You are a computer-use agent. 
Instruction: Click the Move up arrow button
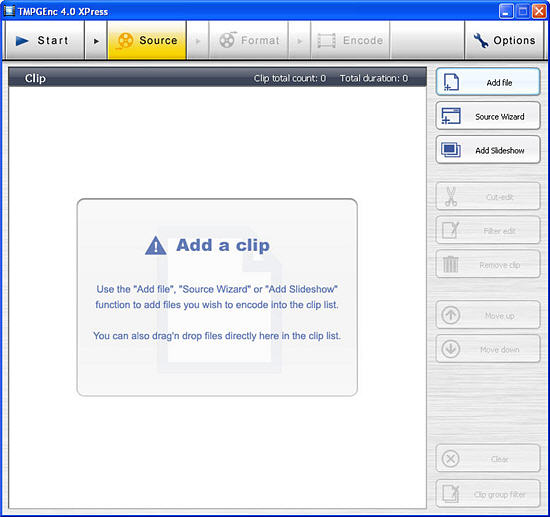point(488,315)
